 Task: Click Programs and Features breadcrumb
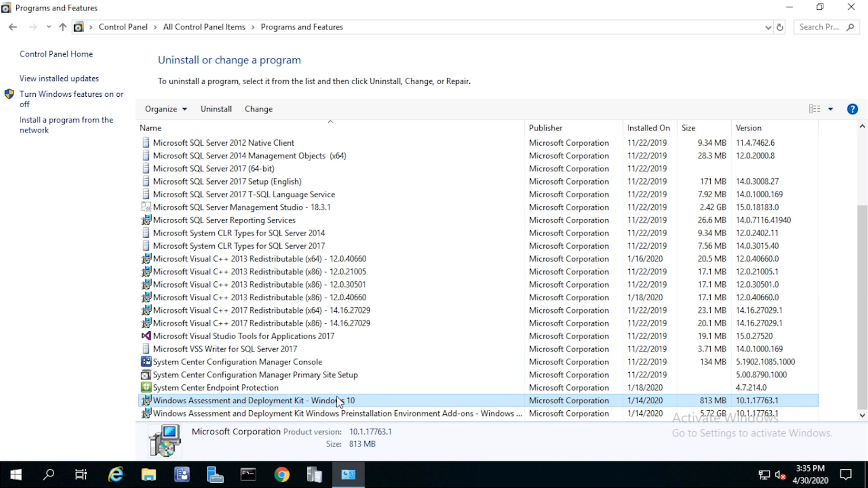[302, 27]
